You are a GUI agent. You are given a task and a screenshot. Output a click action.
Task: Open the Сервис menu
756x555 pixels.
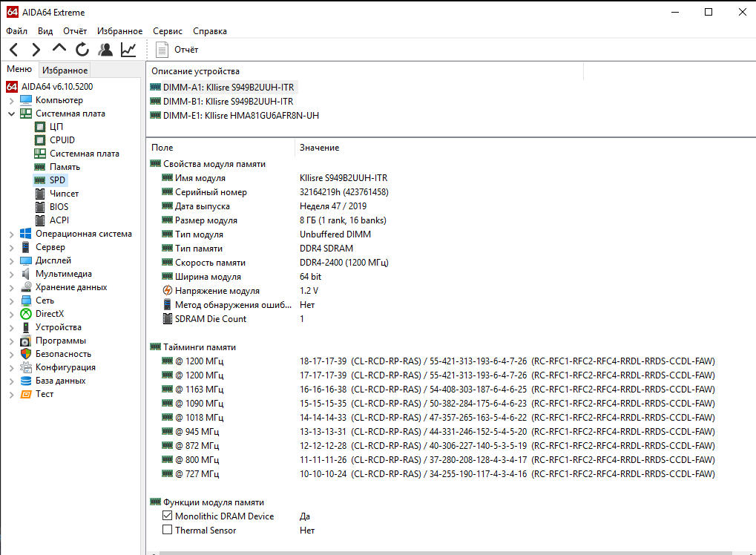coord(168,31)
